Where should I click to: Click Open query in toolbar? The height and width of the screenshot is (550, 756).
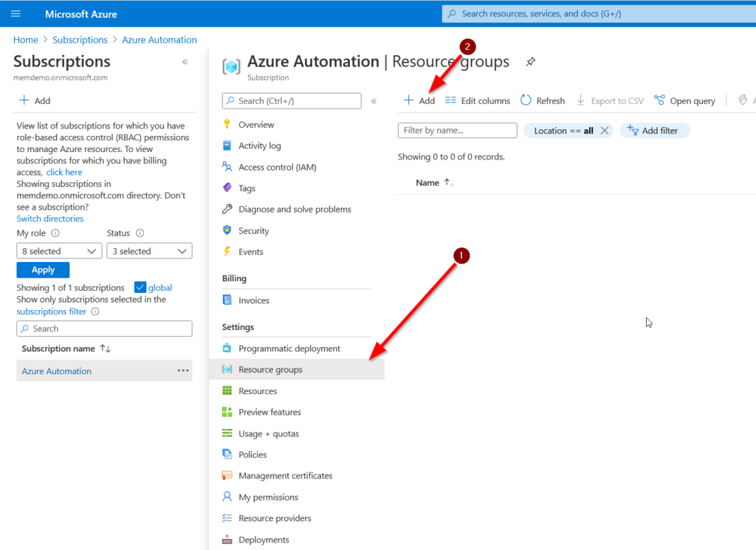[684, 100]
